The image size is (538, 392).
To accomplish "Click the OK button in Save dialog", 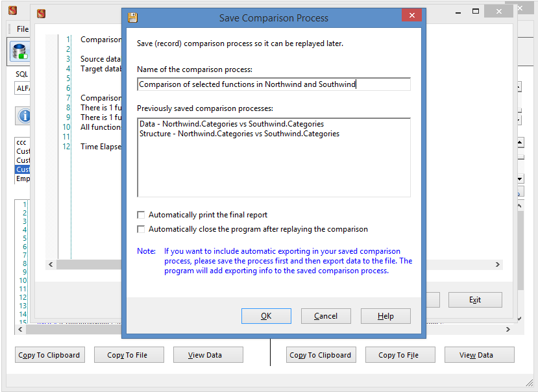I will [x=266, y=316].
